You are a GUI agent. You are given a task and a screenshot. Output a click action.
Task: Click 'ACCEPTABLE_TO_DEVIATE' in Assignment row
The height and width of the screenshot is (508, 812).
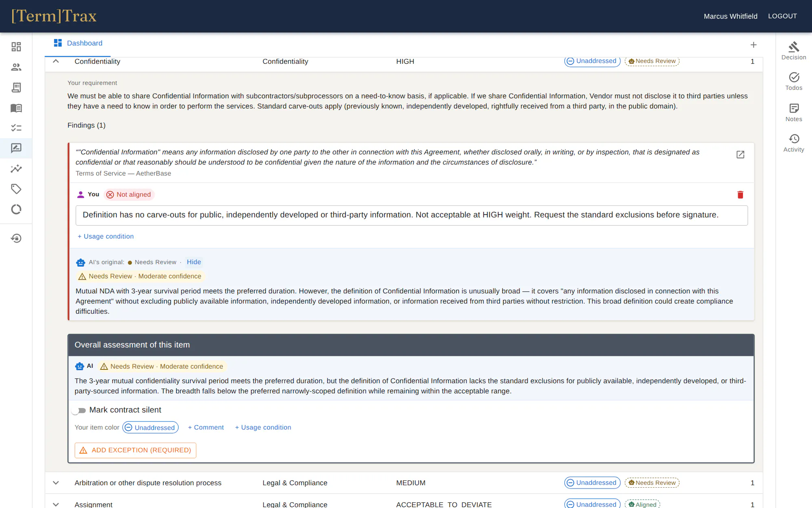(444, 504)
